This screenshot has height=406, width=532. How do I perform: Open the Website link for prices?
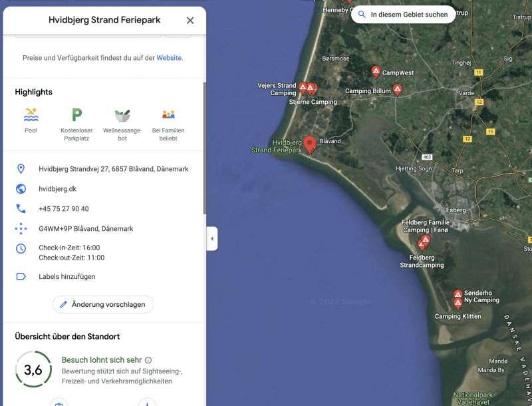coord(169,58)
